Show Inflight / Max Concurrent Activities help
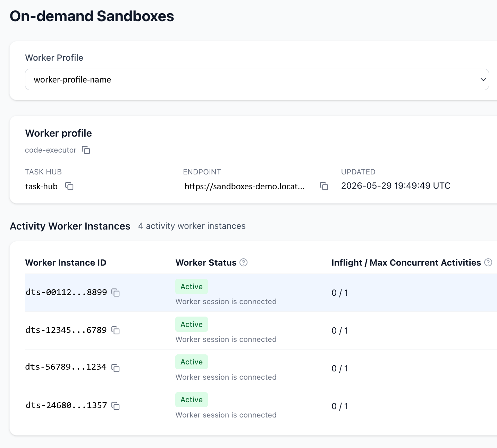This screenshot has height=448, width=497. coord(488,262)
